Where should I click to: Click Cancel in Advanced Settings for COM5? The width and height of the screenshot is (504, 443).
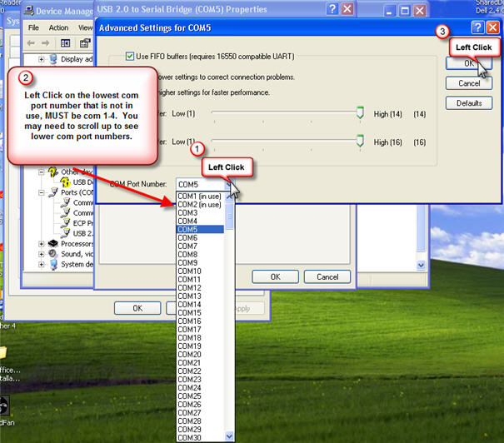pos(469,83)
